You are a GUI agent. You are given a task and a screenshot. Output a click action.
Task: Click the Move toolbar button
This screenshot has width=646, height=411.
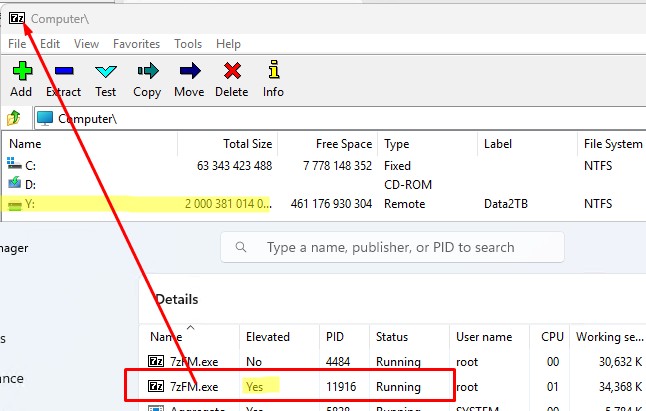click(189, 79)
